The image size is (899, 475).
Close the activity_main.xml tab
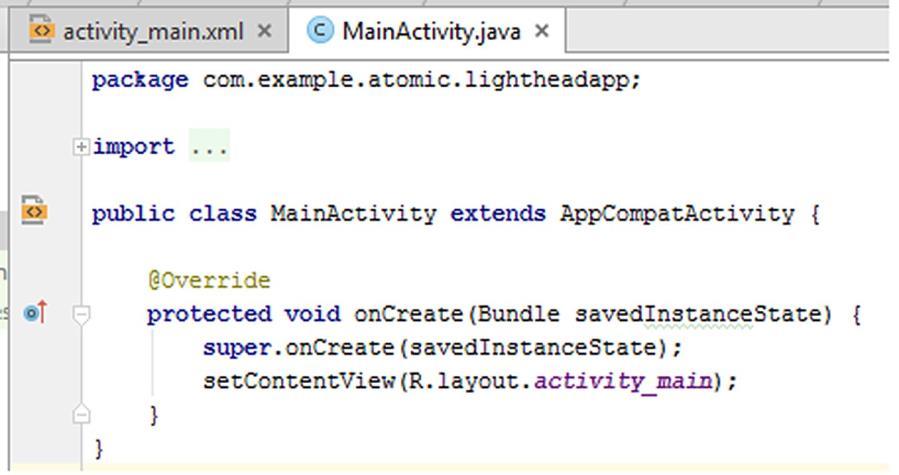pyautogui.click(x=264, y=31)
